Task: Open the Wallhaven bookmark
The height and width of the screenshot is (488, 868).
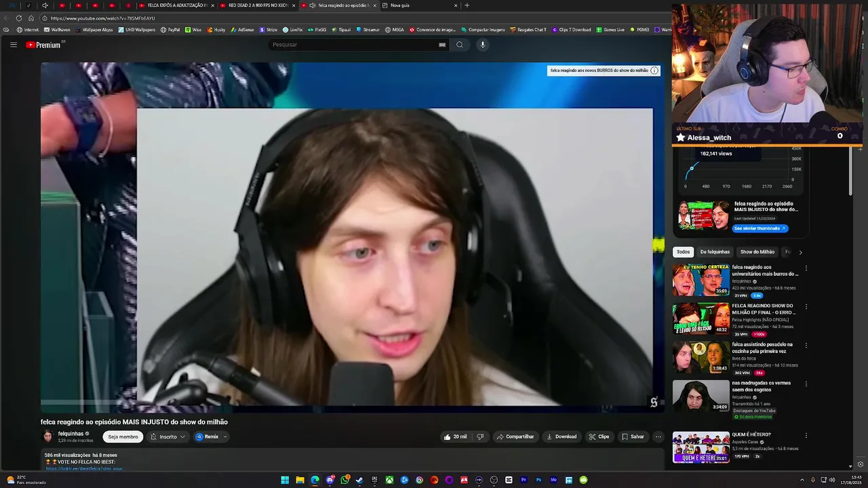Action: coord(57,30)
